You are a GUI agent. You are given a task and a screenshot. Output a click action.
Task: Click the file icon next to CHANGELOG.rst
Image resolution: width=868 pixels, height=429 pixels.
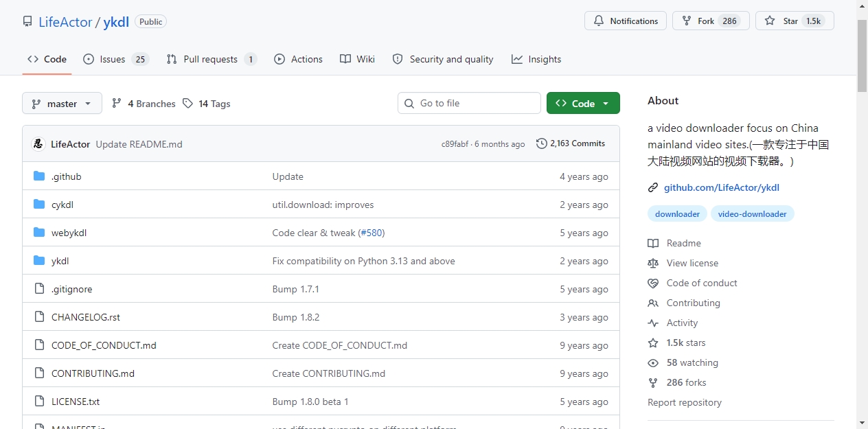[39, 317]
